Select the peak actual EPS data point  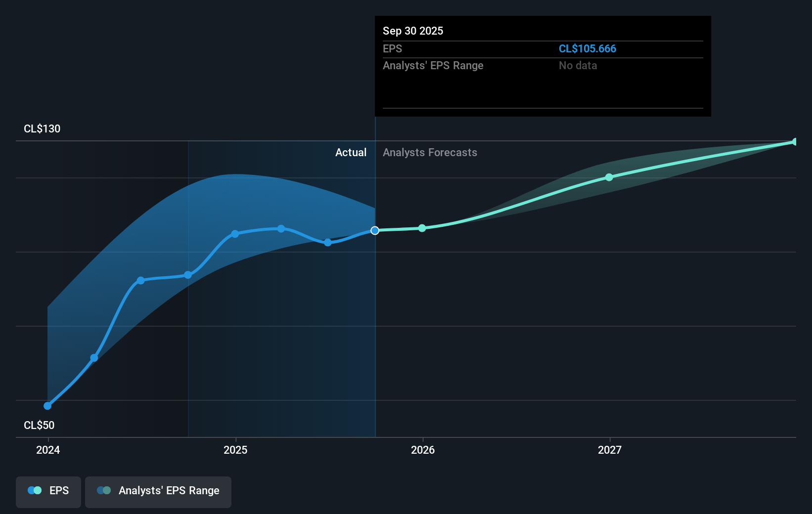(281, 228)
